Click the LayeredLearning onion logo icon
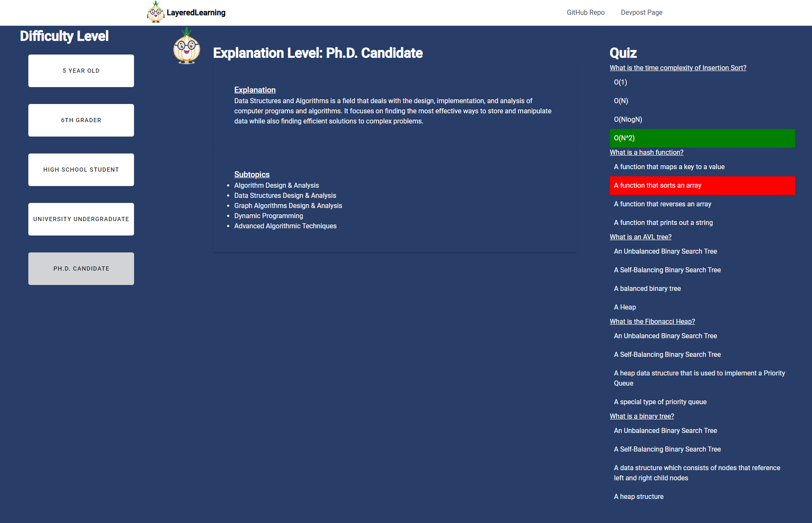The image size is (812, 523). pos(155,12)
